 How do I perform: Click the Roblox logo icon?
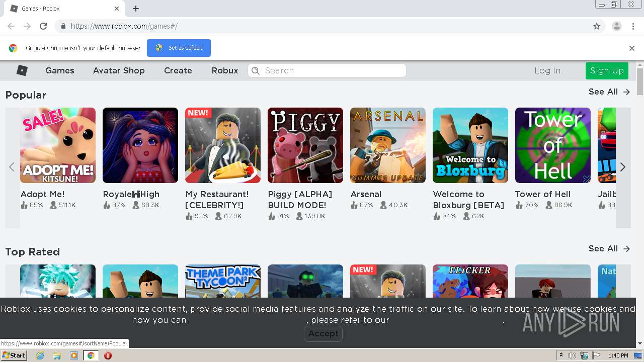(x=22, y=70)
